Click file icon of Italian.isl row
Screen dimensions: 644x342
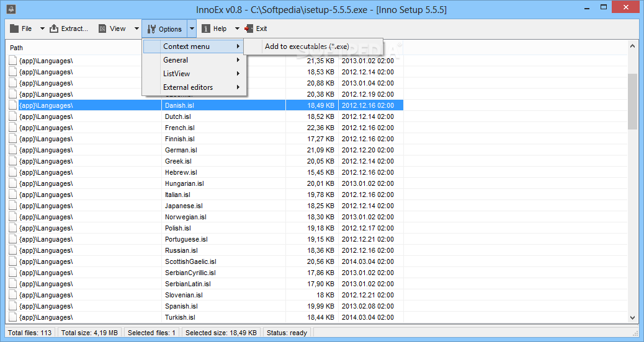tap(13, 195)
